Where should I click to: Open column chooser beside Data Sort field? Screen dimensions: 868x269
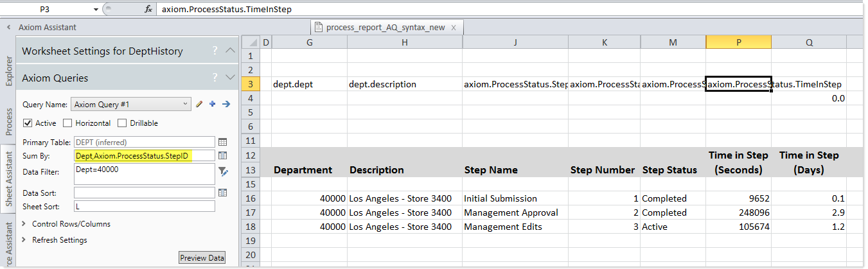coord(223,192)
